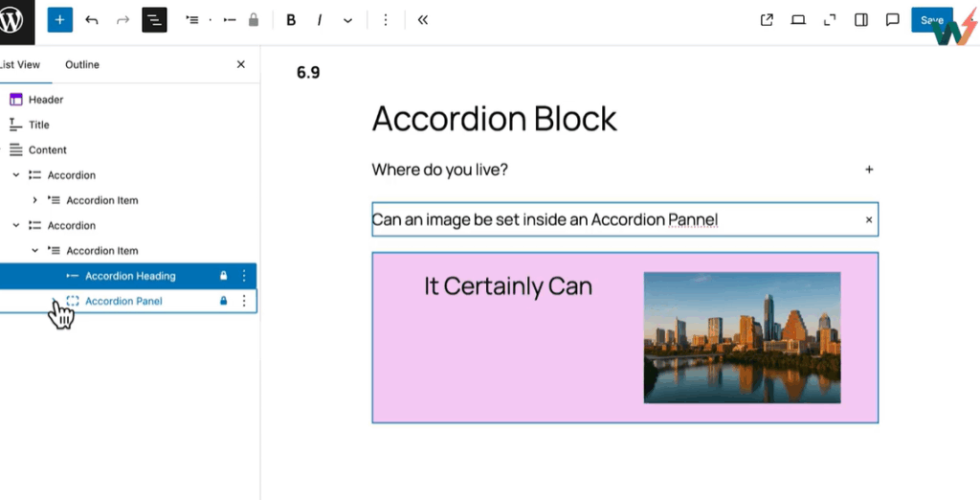Click the lock icon on Accordion Panel row
Screen dimensions: 980x500
pyautogui.click(x=223, y=301)
